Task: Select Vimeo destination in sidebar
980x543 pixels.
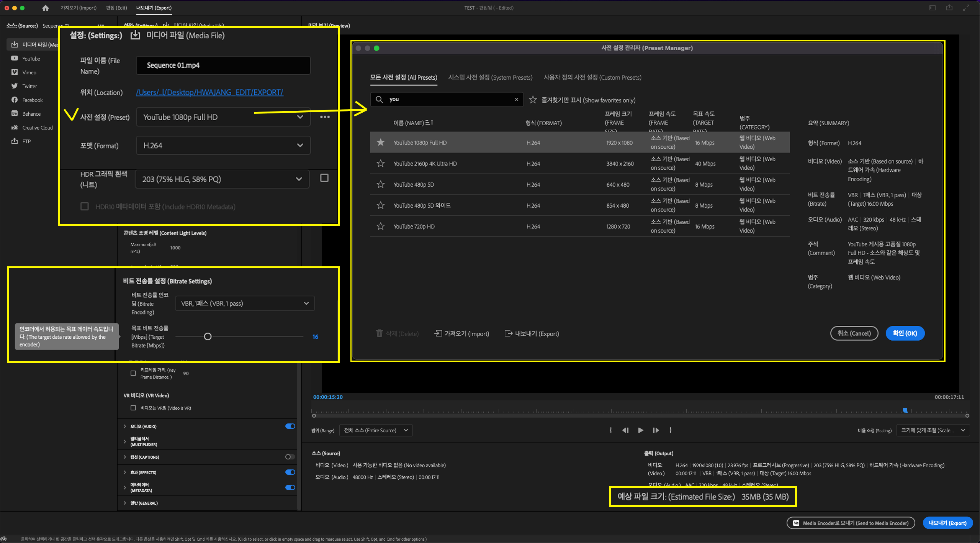Action: pyautogui.click(x=29, y=72)
